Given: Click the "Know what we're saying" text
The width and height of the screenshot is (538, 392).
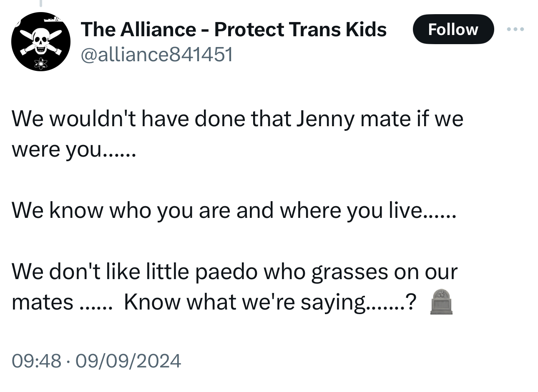Looking at the screenshot, I should pyautogui.click(x=244, y=302).
